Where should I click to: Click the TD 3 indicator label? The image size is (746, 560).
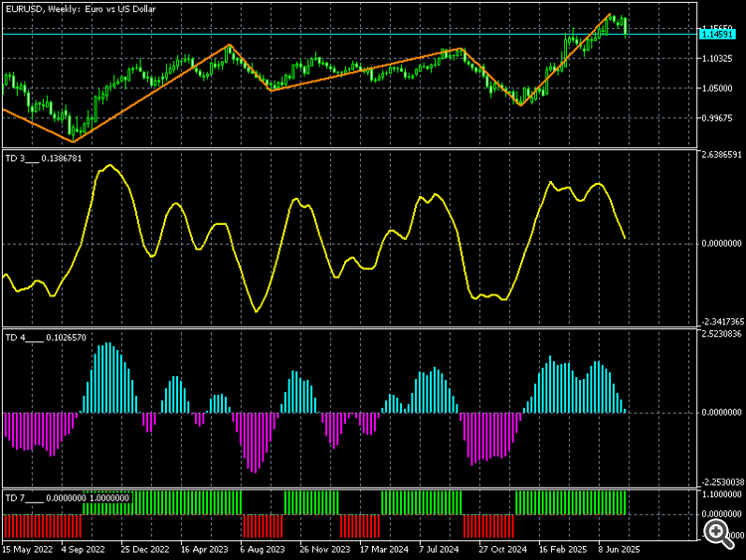(x=44, y=158)
